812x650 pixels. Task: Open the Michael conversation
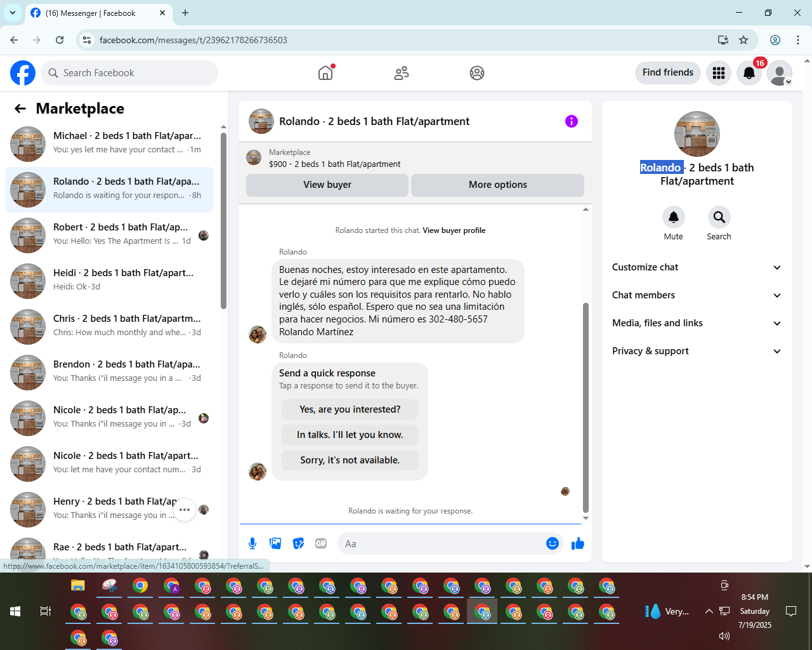(x=109, y=144)
